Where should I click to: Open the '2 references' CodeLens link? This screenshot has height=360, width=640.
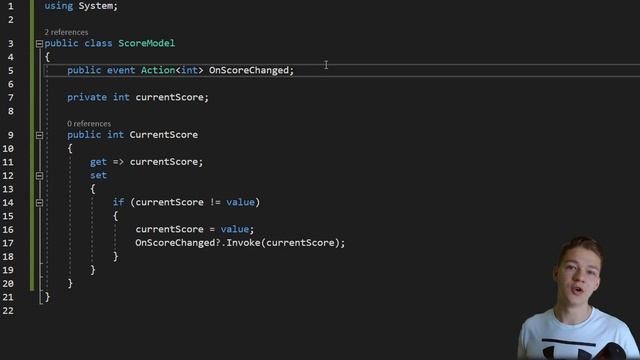(66, 32)
